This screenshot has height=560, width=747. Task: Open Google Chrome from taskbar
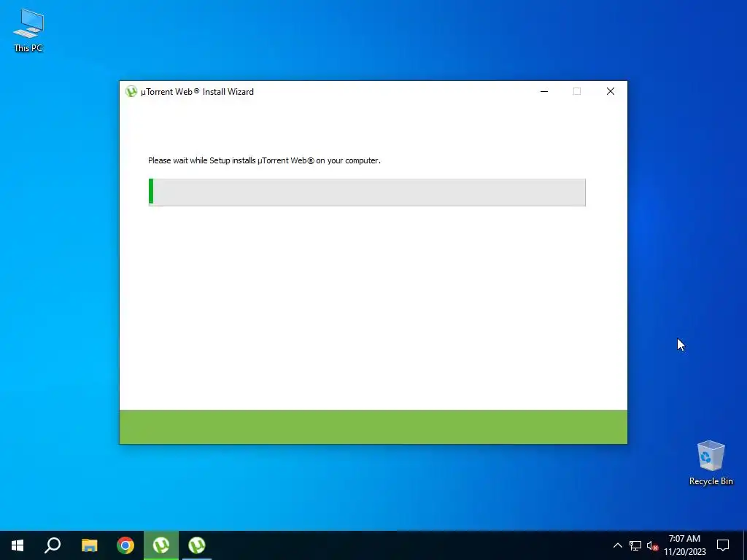click(125, 545)
